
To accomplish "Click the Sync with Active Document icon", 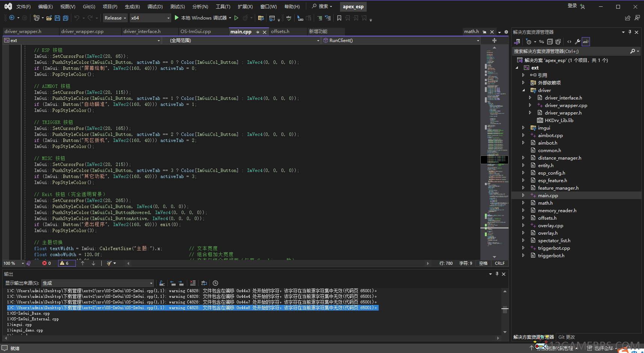I will (541, 42).
